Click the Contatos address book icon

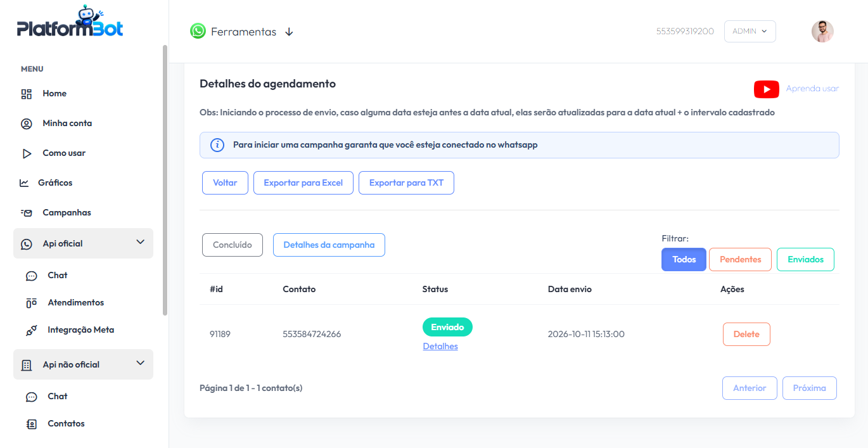pos(31,424)
